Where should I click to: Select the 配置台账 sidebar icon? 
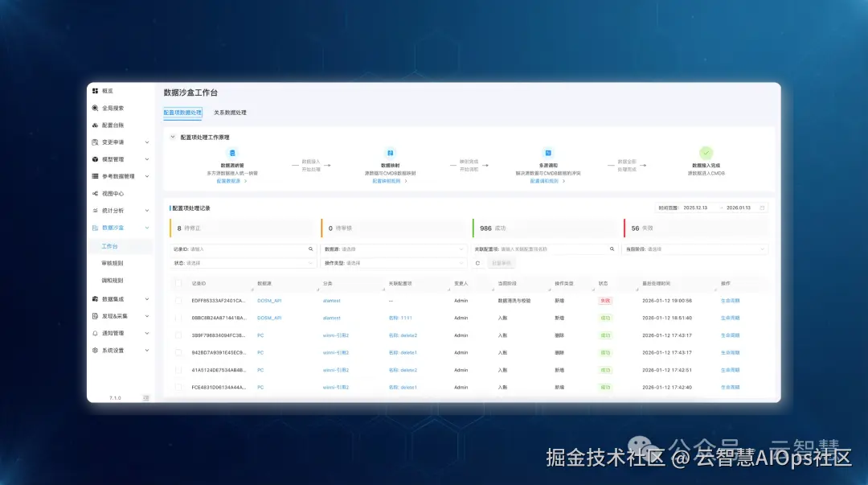click(94, 125)
